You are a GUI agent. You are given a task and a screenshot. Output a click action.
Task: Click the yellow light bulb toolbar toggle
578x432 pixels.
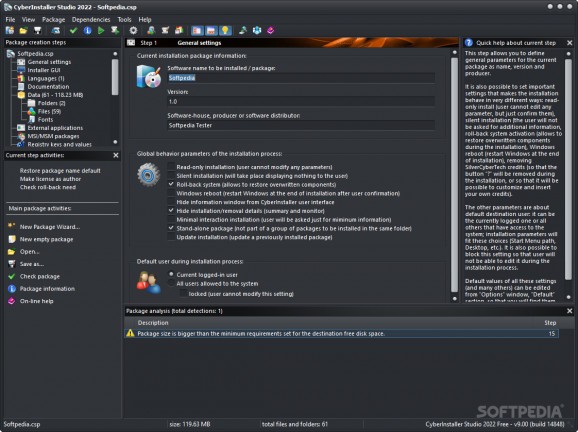click(225, 31)
